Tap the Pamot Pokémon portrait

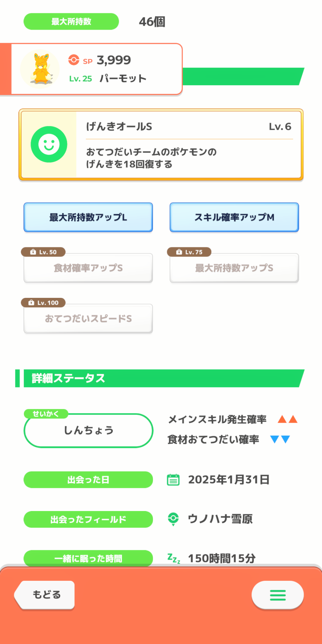(40, 69)
